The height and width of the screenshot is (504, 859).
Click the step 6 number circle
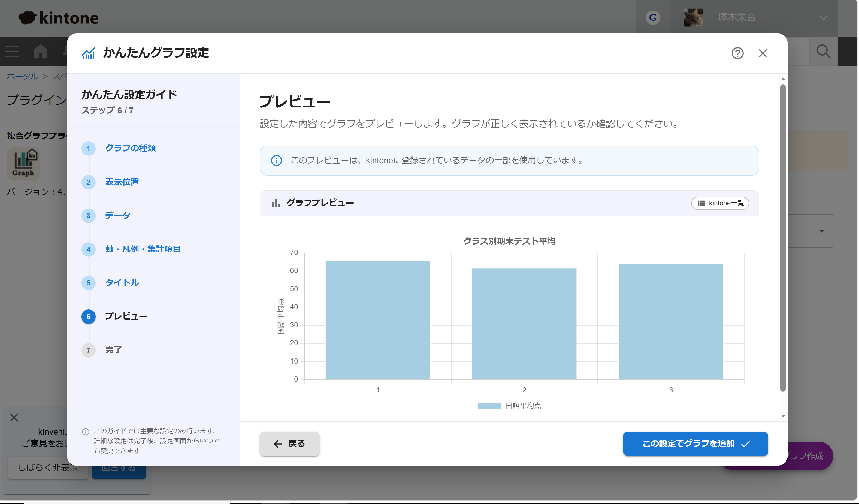coord(89,317)
